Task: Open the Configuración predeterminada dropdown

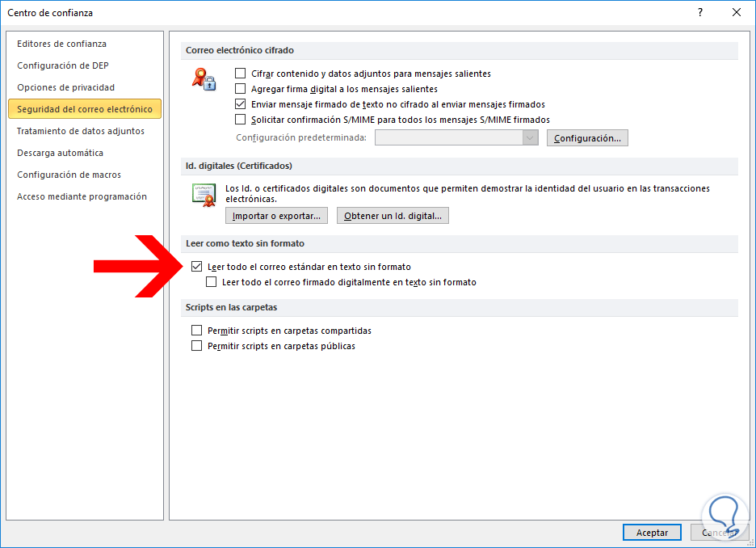Action: [x=456, y=138]
